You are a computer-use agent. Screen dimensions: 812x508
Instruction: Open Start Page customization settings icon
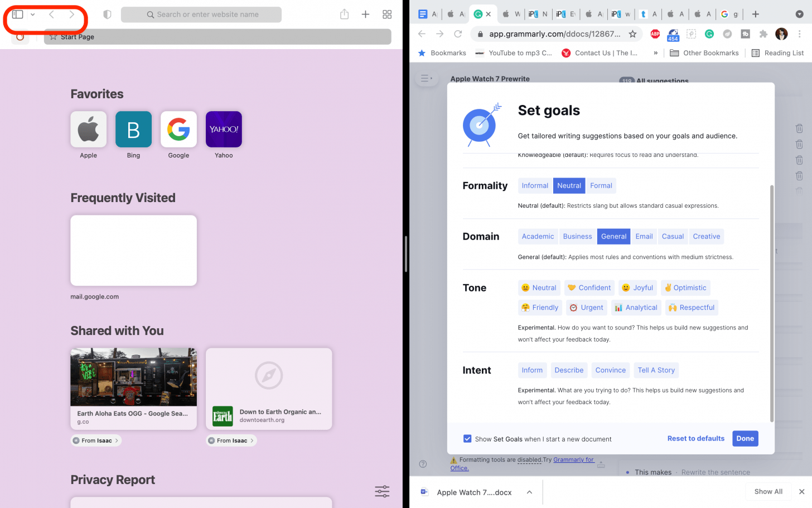[x=382, y=491]
